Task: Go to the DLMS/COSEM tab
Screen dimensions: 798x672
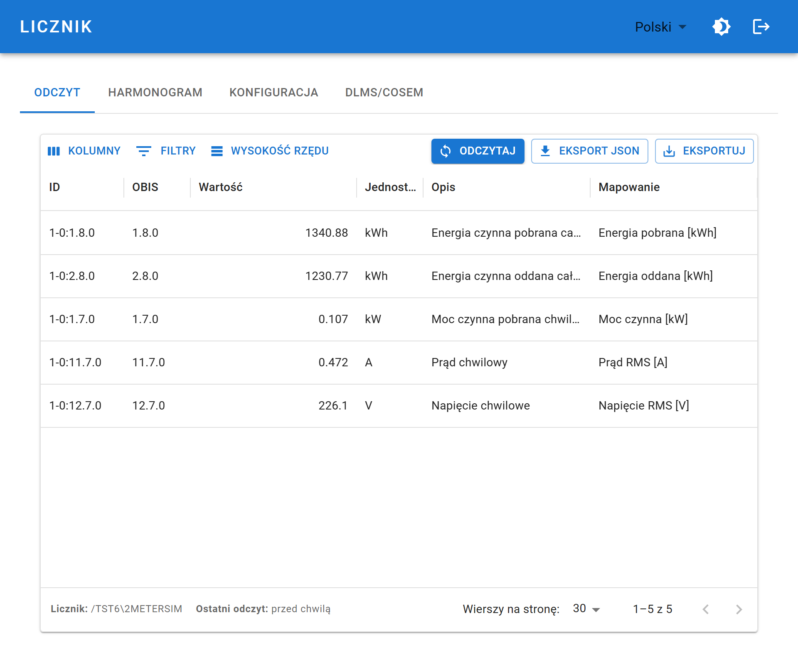Action: (x=384, y=92)
